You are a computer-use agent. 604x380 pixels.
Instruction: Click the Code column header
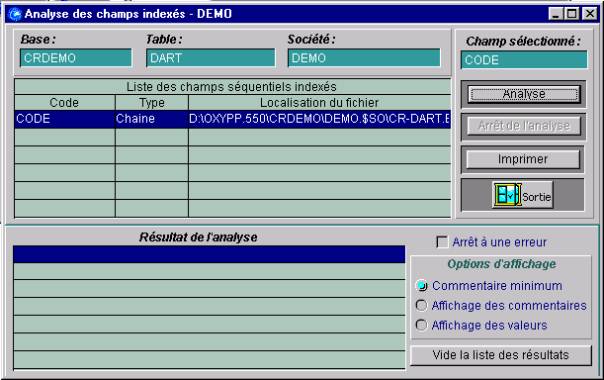pyautogui.click(x=65, y=103)
